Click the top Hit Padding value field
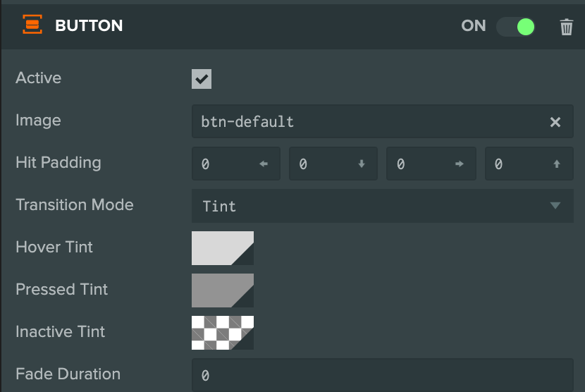585x392 pixels. tap(529, 164)
